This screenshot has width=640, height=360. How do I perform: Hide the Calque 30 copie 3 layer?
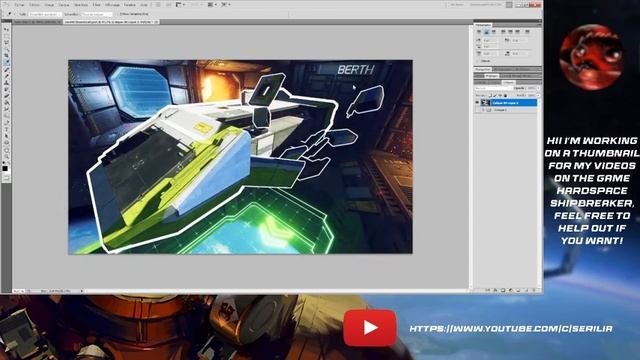click(477, 102)
